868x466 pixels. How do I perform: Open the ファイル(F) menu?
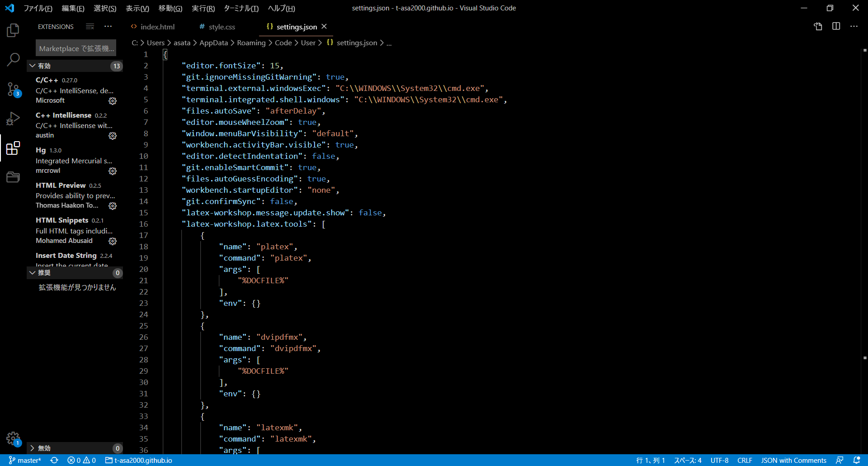click(x=38, y=8)
